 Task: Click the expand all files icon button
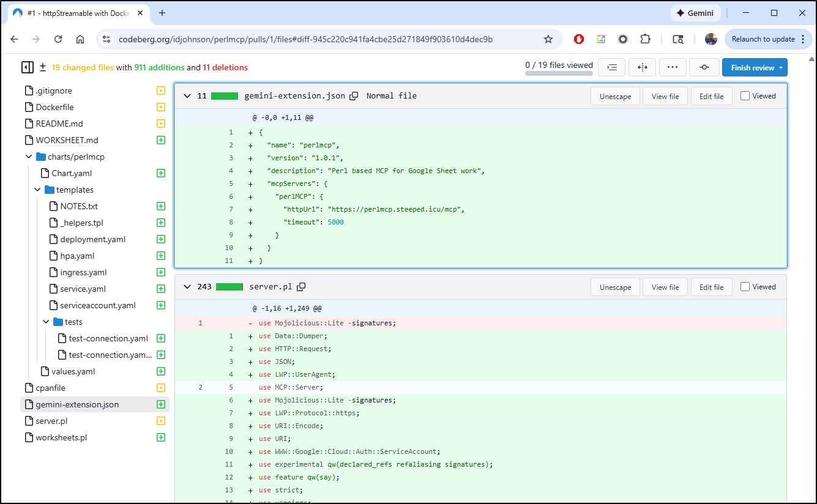[611, 67]
